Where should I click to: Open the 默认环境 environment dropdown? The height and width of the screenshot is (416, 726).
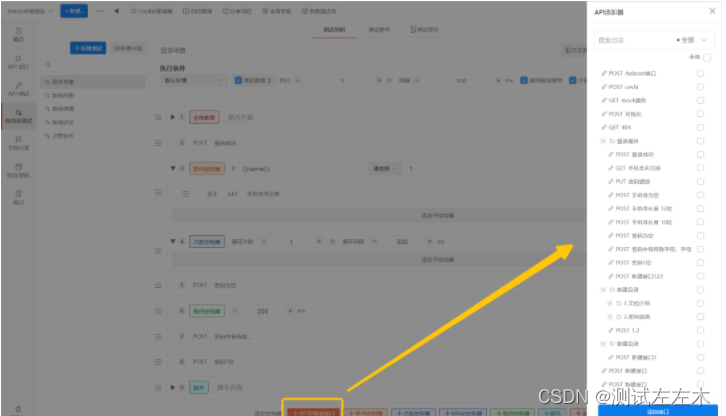(193, 81)
